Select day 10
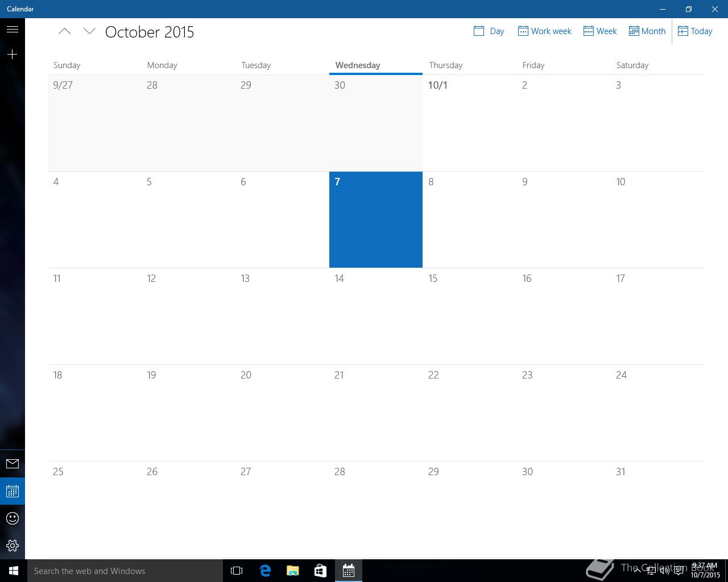 point(657,219)
